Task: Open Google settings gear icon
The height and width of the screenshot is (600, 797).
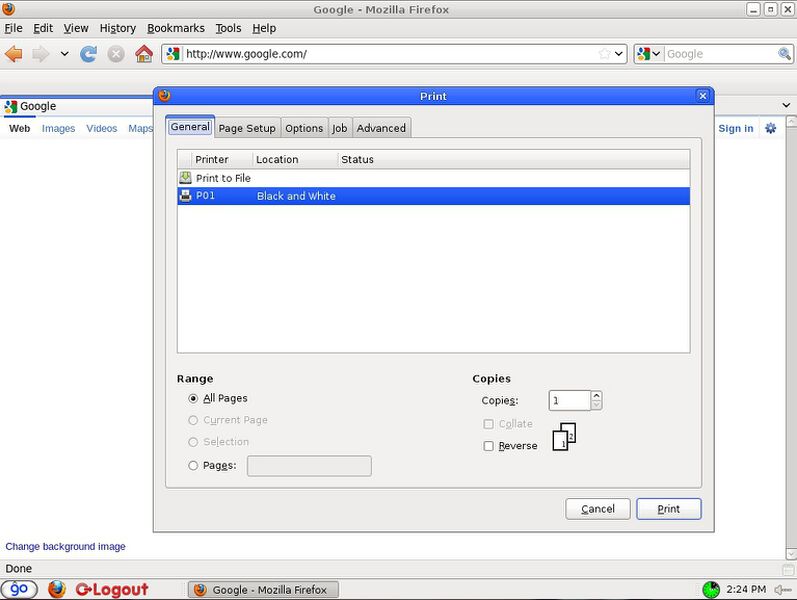Action: (771, 128)
